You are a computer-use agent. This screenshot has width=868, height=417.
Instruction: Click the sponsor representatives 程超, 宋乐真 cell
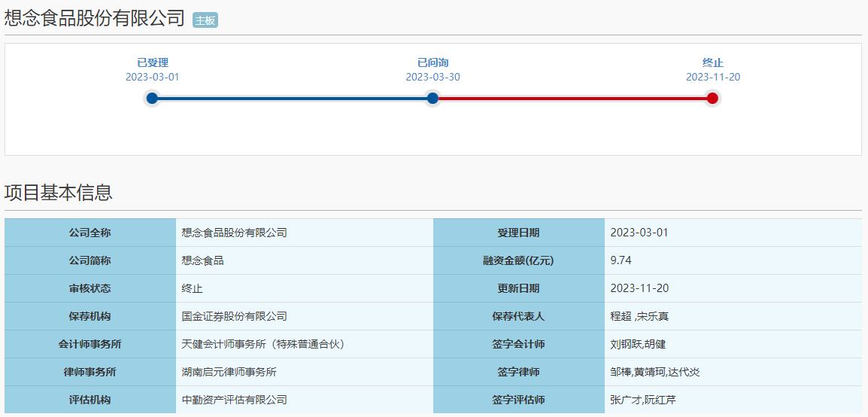pyautogui.click(x=639, y=316)
